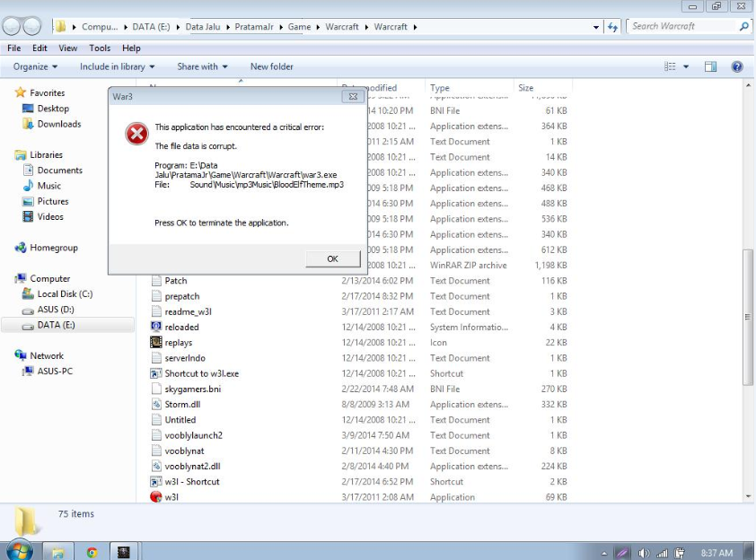756x560 pixels.
Task: Open Music library
Action: 48,186
